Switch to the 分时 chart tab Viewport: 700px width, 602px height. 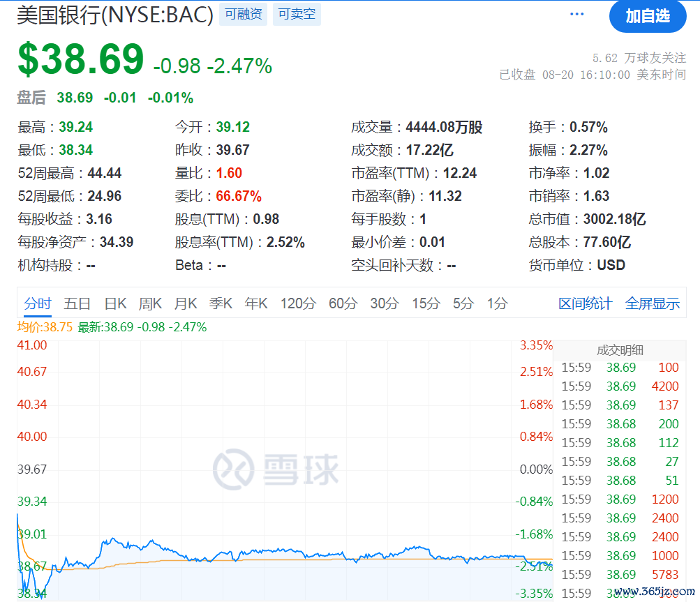click(38, 304)
